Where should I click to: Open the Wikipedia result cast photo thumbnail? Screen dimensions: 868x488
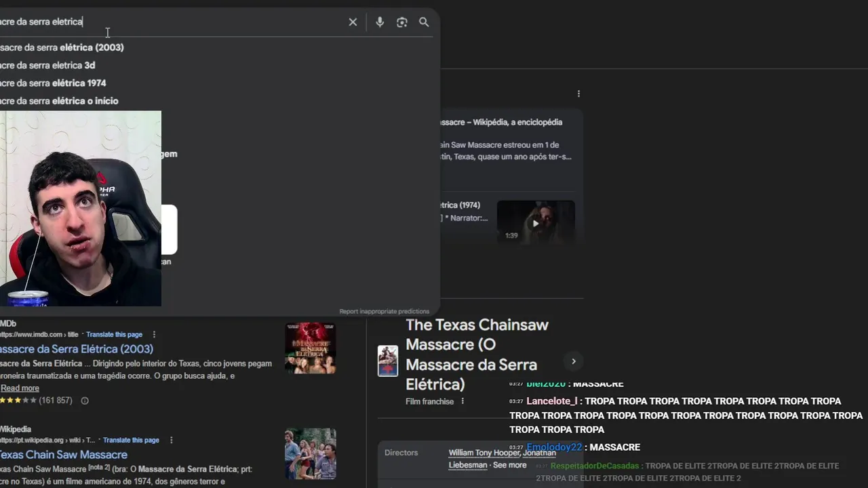coord(310,453)
